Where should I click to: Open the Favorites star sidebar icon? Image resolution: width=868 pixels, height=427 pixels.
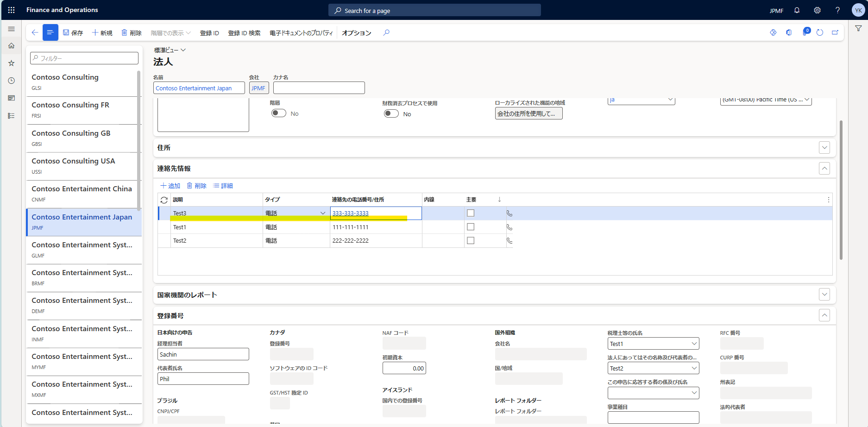pyautogui.click(x=12, y=63)
